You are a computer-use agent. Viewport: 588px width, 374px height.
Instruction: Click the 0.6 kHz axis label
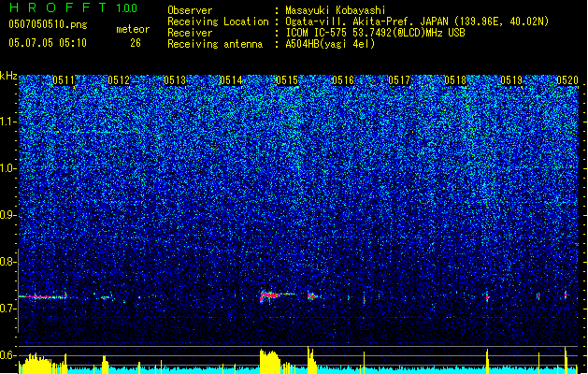pyautogui.click(x=8, y=355)
